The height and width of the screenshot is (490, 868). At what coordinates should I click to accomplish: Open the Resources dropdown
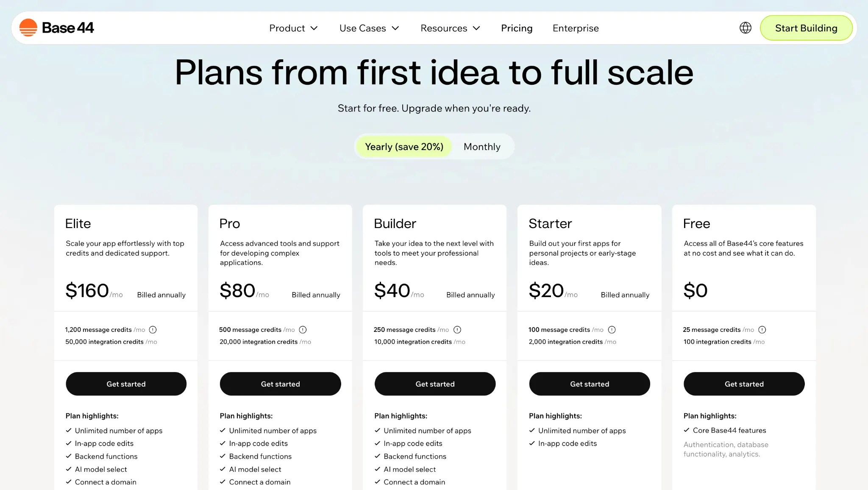click(450, 28)
